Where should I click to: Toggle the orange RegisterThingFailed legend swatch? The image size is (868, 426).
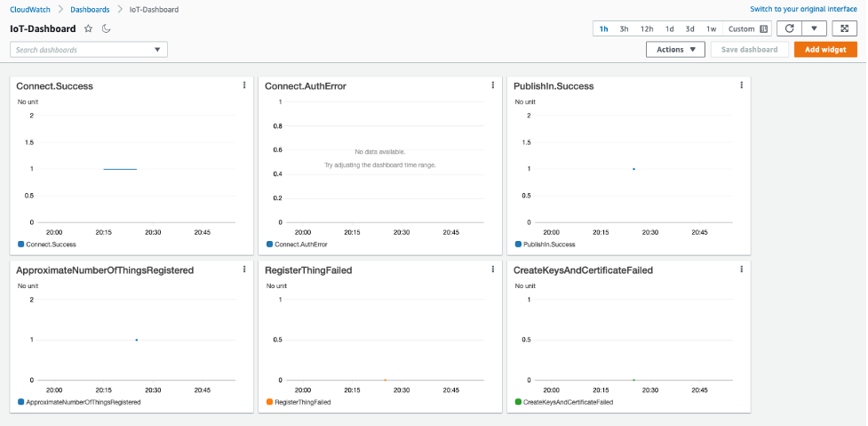coord(269,402)
